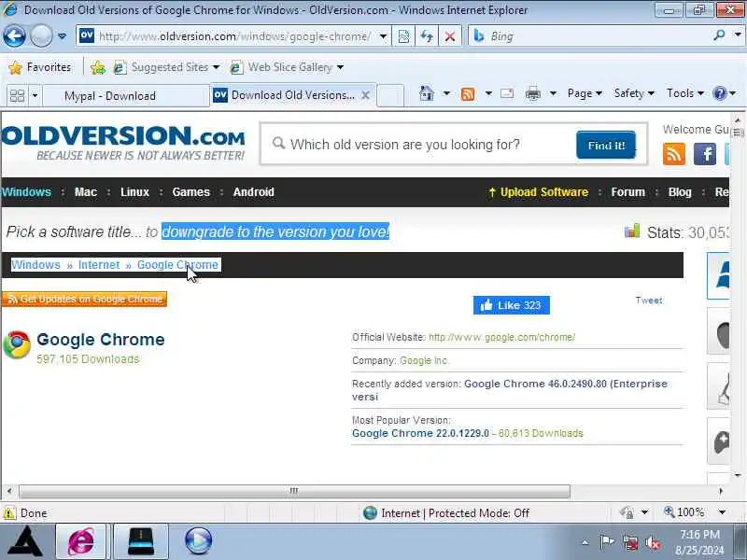The height and width of the screenshot is (560, 747).
Task: Click Get Updates on Google Chrome button
Action: (84, 299)
